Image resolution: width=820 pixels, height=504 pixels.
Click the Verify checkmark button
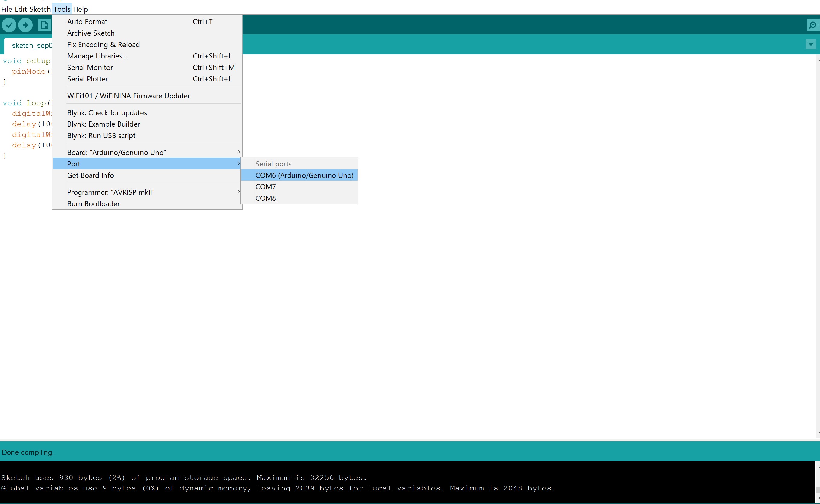(9, 25)
